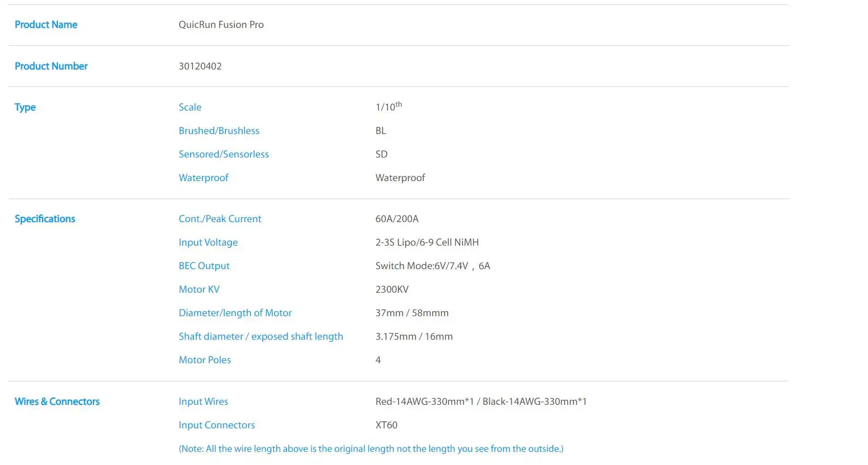The width and height of the screenshot is (868, 465).
Task: Click Shaft diameter / exposed shaft length
Action: pos(261,336)
